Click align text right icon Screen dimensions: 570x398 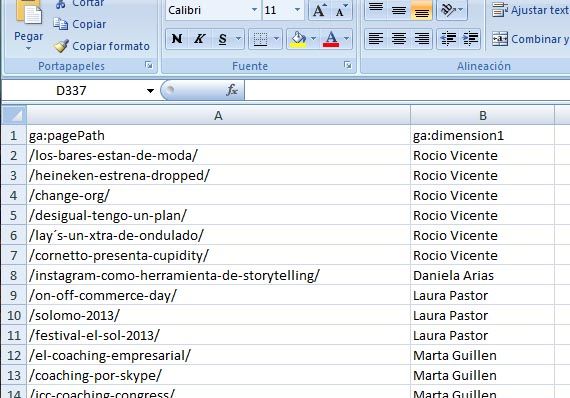421,39
